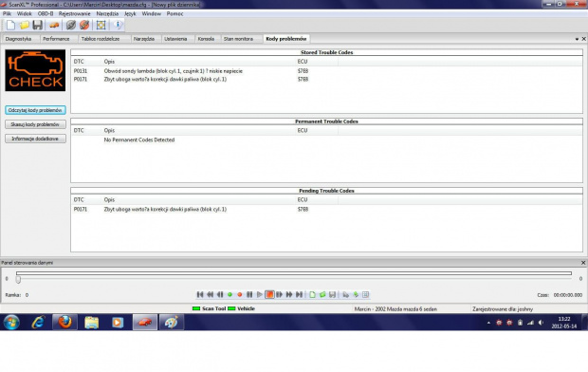Click the orange car vehicle icon in toolbar
The width and height of the screenshot is (588, 372).
pyautogui.click(x=54, y=26)
